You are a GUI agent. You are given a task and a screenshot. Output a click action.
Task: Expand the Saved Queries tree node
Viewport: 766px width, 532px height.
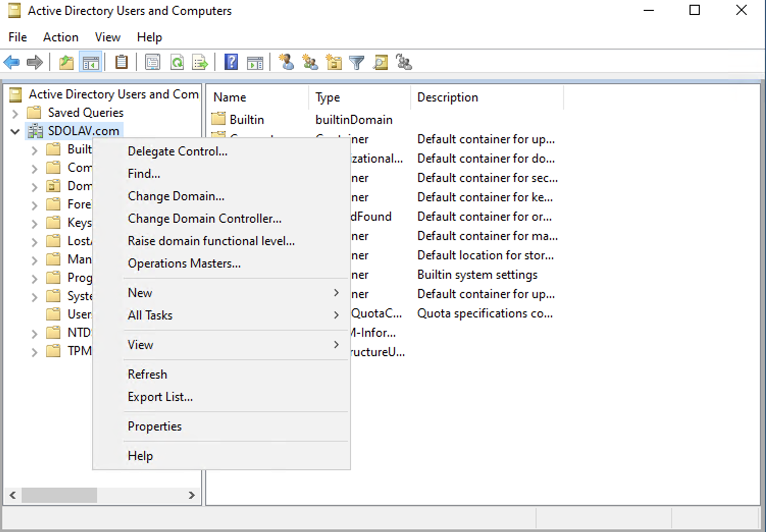pos(15,113)
